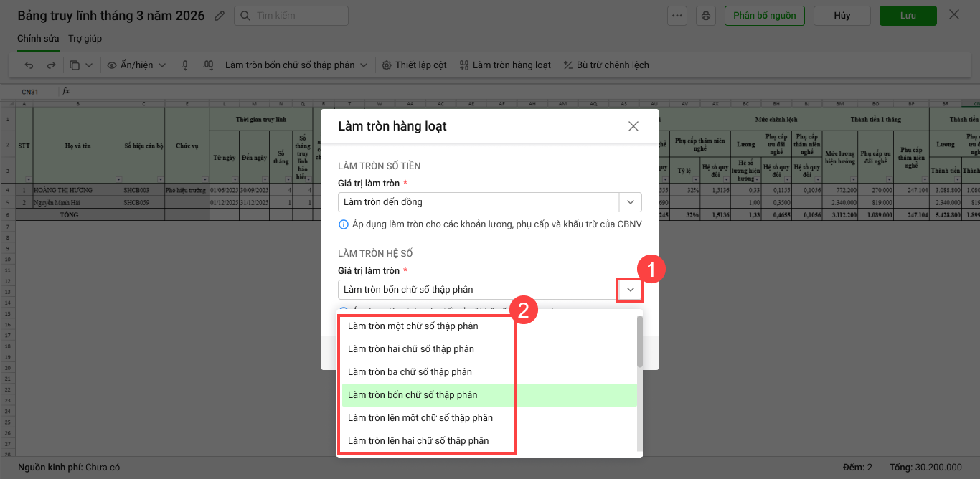This screenshot has width=980, height=479.
Task: Click the redo arrow in toolbar
Action: click(x=51, y=65)
